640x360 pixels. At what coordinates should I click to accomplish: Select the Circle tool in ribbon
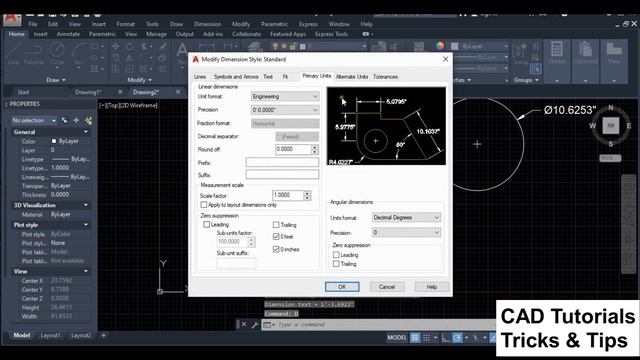point(57,53)
